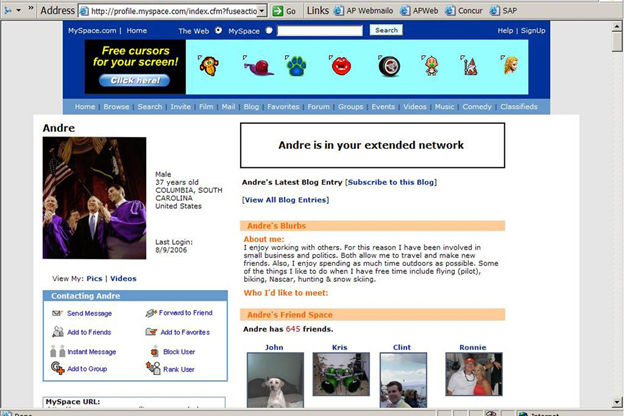Viewport: 624px width, 416px height.
Task: Open the address bar URL dropdown
Action: (262, 11)
